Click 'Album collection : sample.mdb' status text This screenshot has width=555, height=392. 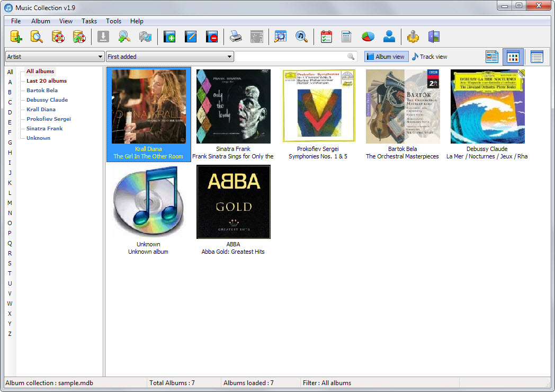click(49, 383)
